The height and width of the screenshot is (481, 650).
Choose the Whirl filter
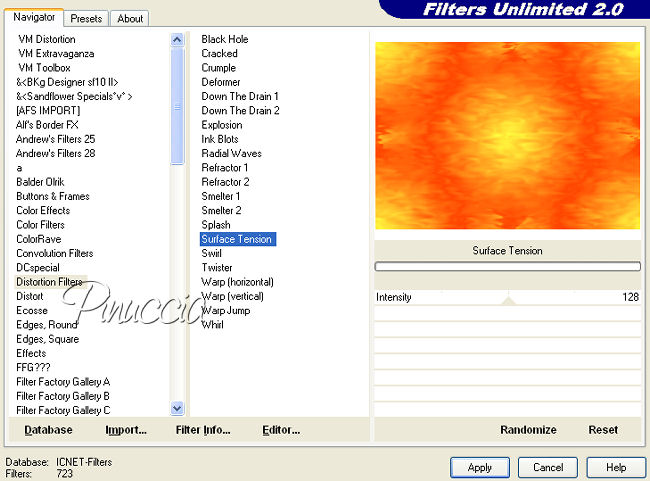(212, 325)
